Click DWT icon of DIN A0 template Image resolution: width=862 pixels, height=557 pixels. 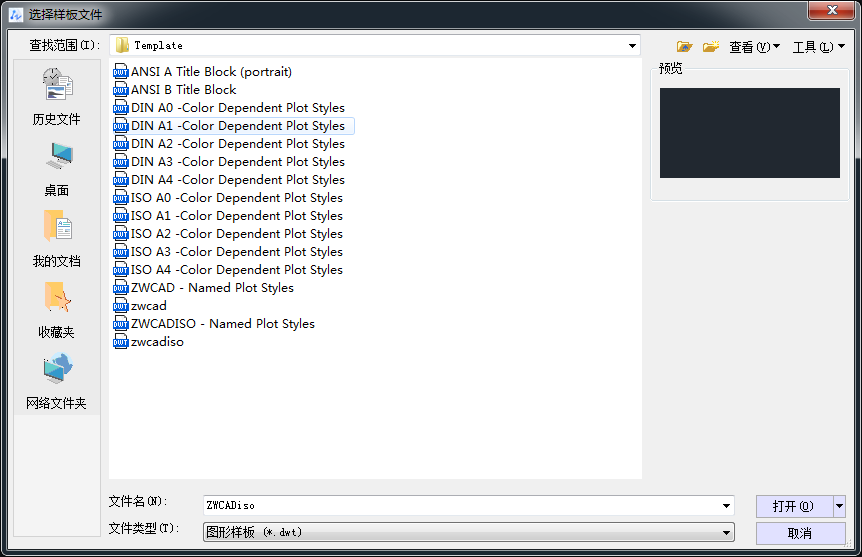120,108
